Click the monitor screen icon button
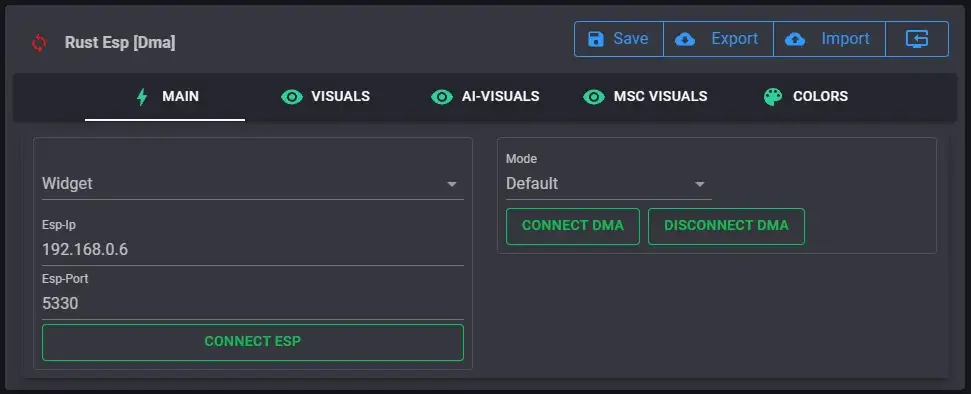 click(917, 39)
